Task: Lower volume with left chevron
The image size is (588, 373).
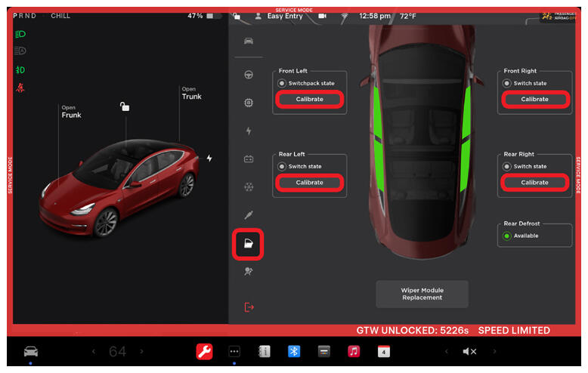Action: pos(446,351)
